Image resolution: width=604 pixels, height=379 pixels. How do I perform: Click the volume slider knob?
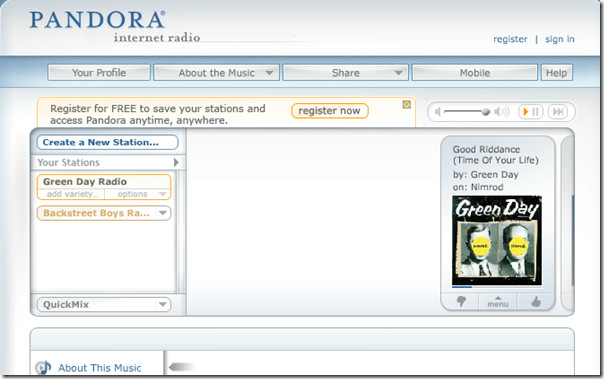[x=486, y=112]
